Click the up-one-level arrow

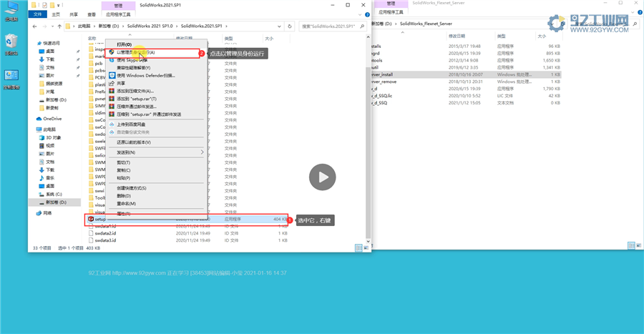59,26
